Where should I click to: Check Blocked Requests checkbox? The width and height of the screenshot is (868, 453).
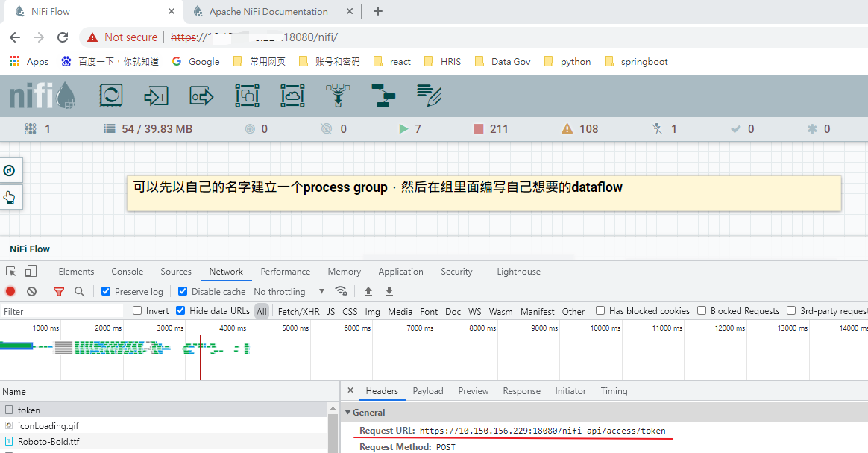tap(702, 310)
